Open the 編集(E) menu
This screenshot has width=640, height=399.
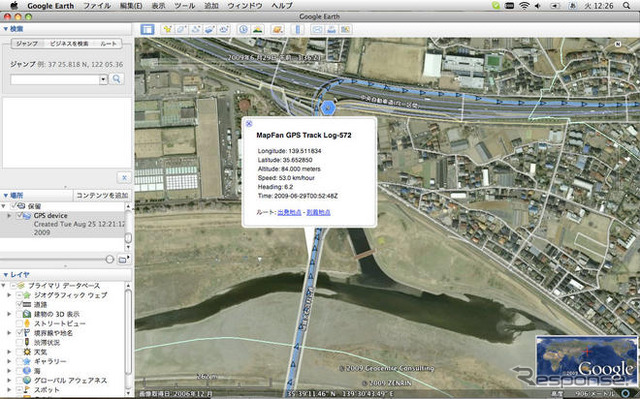tap(131, 6)
